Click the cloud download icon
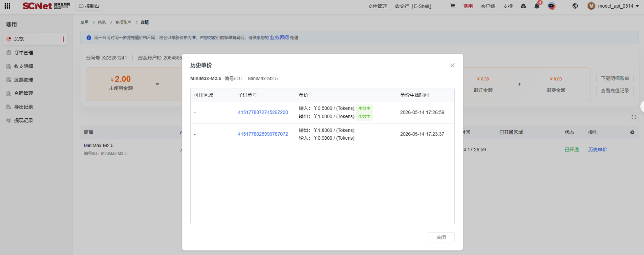This screenshot has height=255, width=644. click(523, 6)
